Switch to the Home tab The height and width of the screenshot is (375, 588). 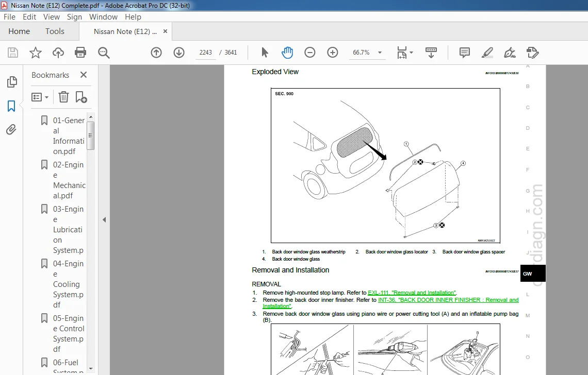pos(19,31)
